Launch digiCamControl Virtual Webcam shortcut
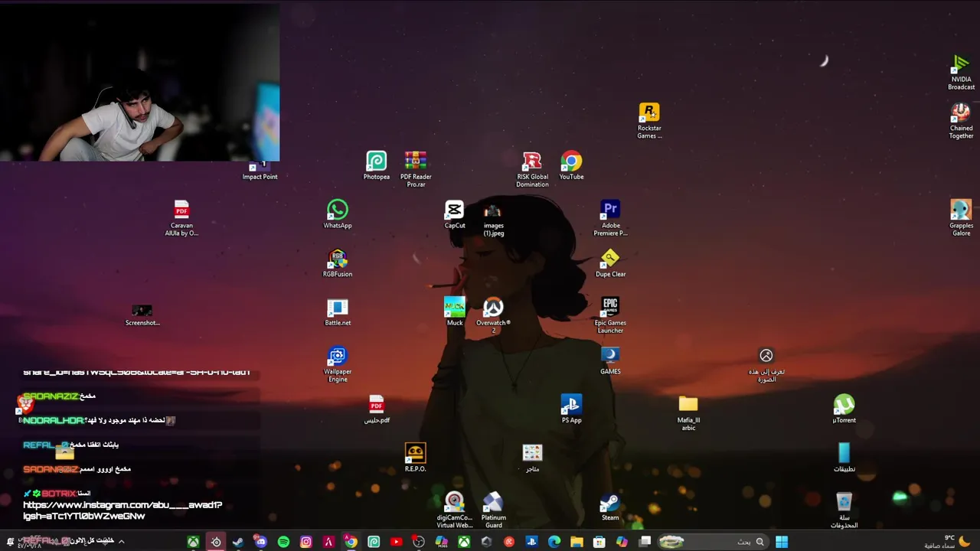The height and width of the screenshot is (551, 980). (455, 510)
